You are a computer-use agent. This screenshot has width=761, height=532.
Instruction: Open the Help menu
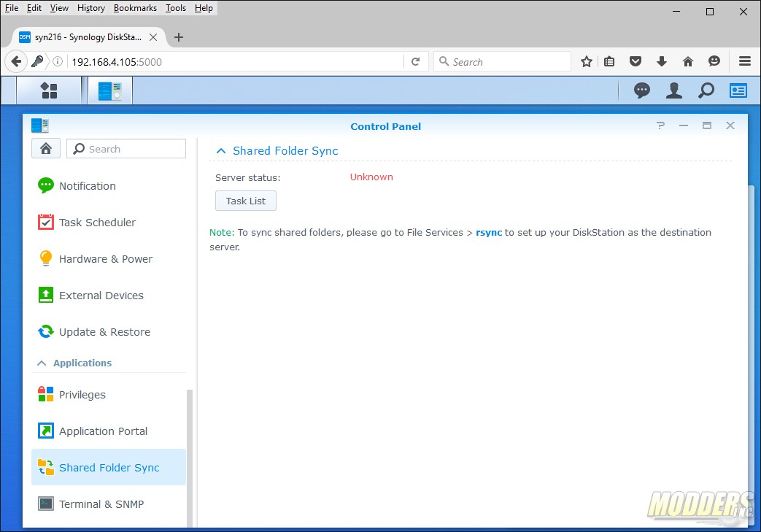pyautogui.click(x=204, y=8)
